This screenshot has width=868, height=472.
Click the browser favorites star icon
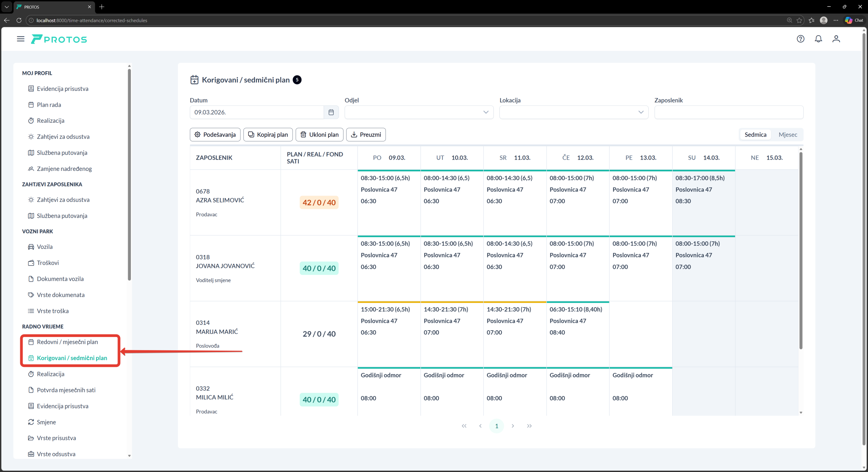(799, 20)
